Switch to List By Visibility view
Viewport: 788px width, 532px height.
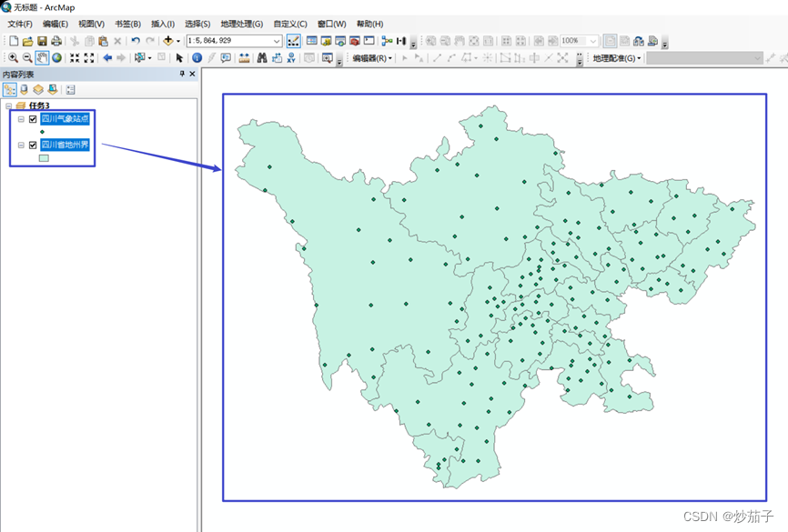[37, 90]
